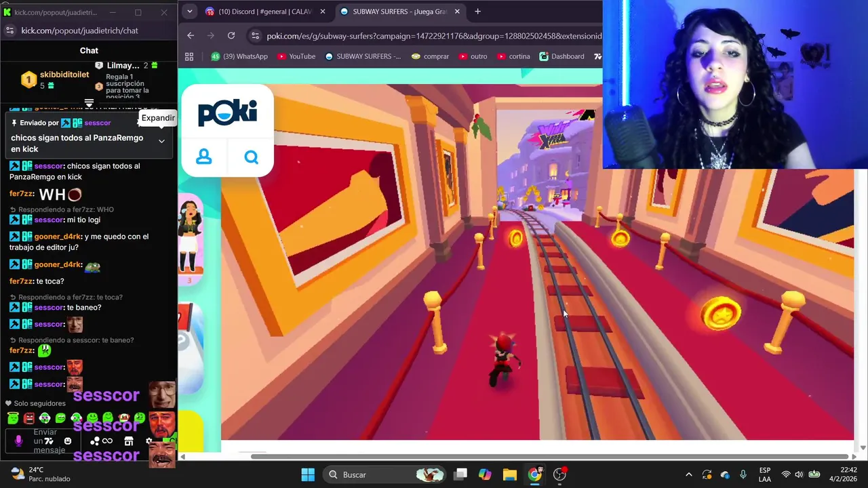Go back in the browser
Screen dimensions: 868x488
191,36
